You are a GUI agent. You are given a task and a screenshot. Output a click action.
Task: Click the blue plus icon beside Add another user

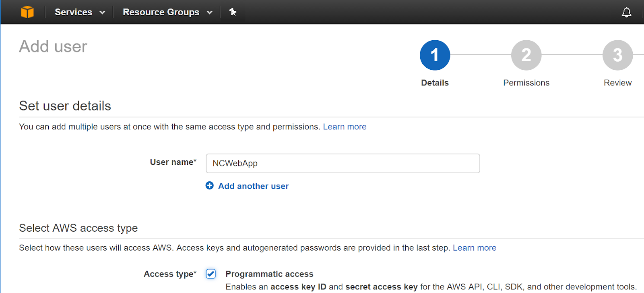tap(210, 185)
